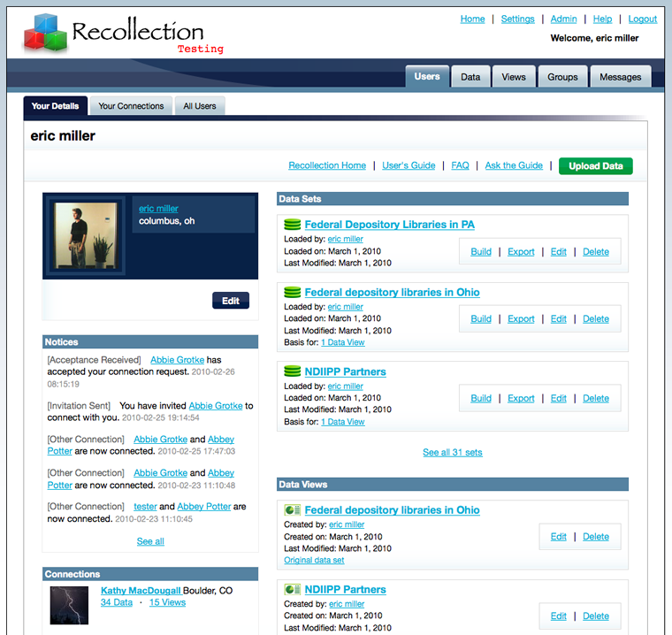672x635 pixels.
Task: Export the Federal Depository Libraries in PA dataset
Action: tap(521, 252)
